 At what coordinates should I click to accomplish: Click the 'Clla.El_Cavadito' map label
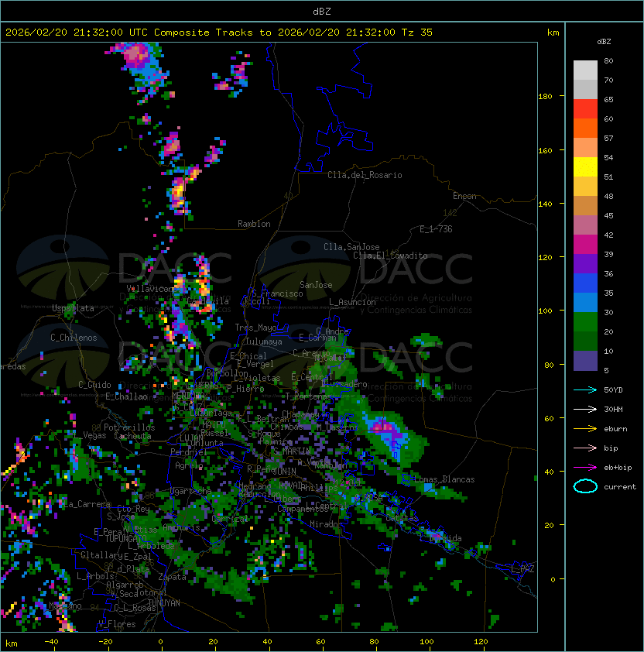click(x=390, y=256)
